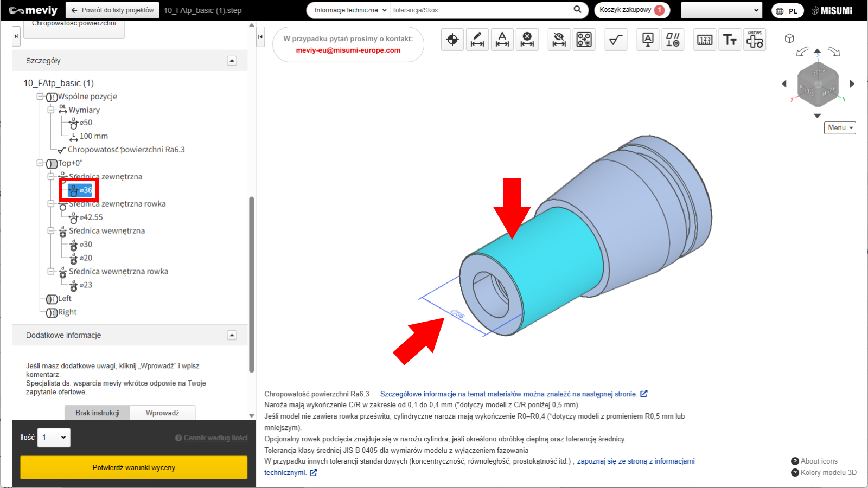This screenshot has width=868, height=488.
Task: Open the surface roughness checkmark tool
Action: tap(616, 40)
